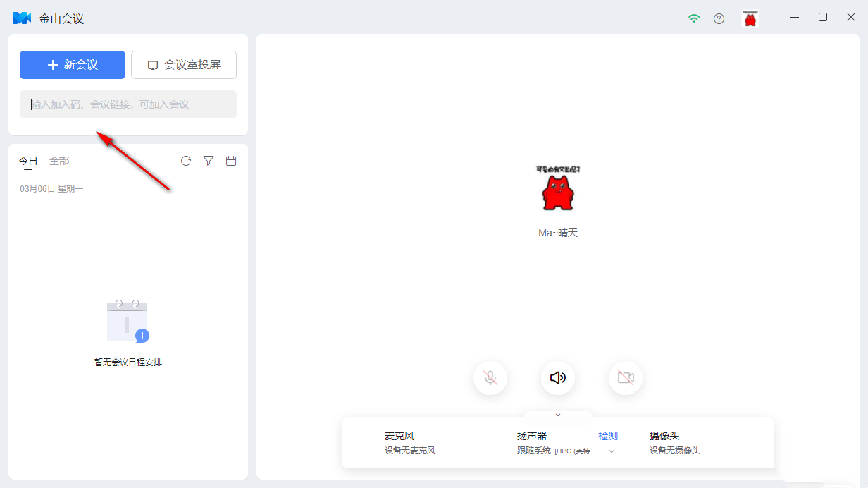Screen dimensions: 868x488
Task: Refresh the meeting schedule list
Action: 186,161
